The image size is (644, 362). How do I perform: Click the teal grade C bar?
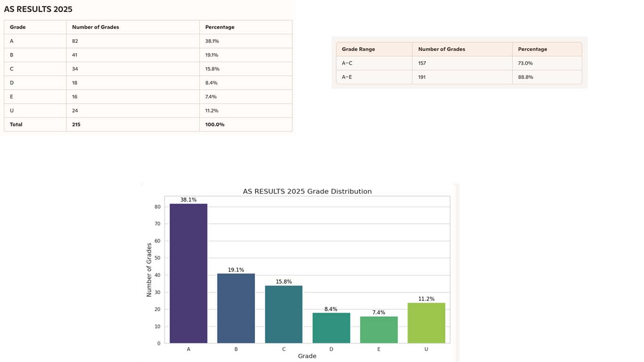pyautogui.click(x=283, y=314)
